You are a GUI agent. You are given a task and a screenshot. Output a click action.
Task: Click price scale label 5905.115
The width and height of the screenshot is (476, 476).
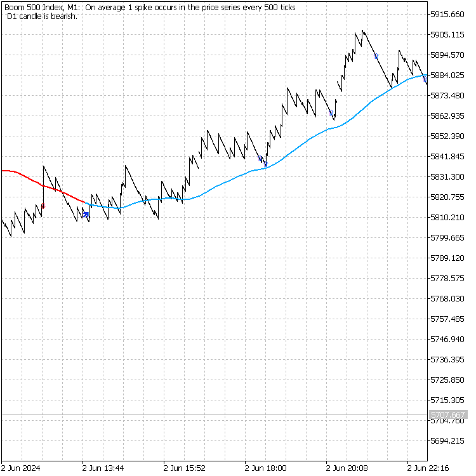pos(447,35)
